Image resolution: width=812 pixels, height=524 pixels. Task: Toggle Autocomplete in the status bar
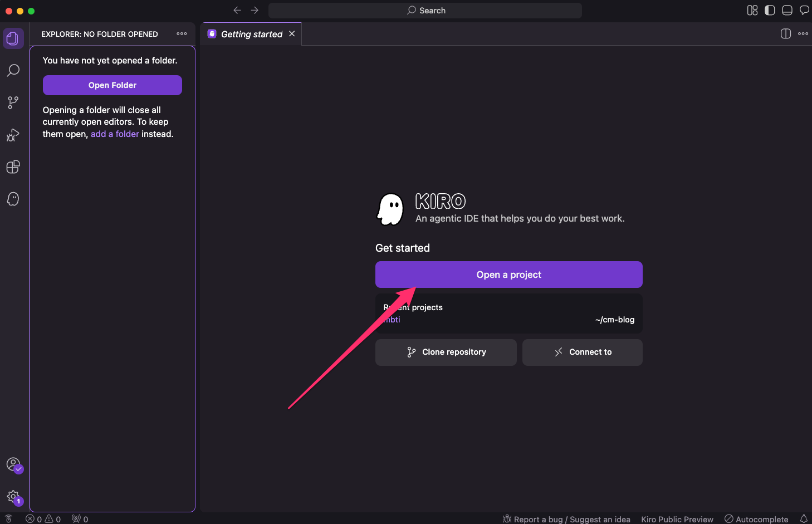[x=756, y=519]
